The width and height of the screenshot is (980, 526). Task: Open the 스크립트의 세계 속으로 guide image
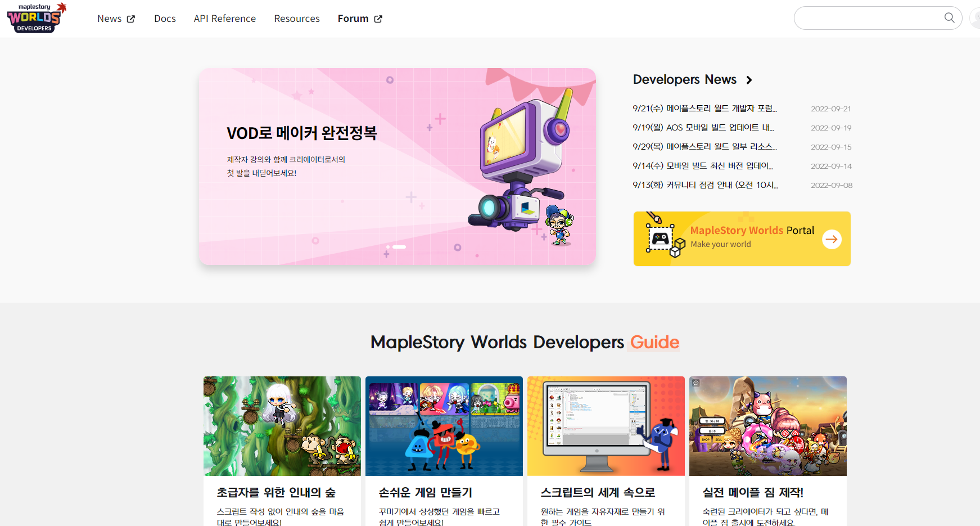(606, 426)
